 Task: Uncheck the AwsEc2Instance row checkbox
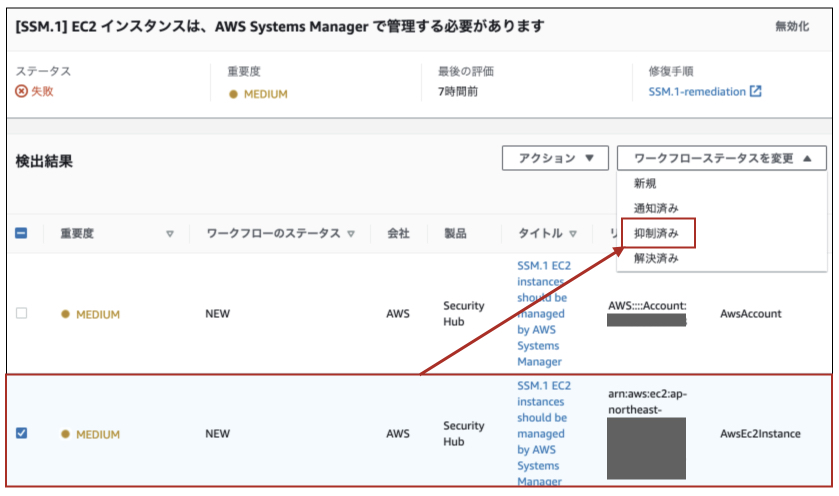pyautogui.click(x=21, y=432)
